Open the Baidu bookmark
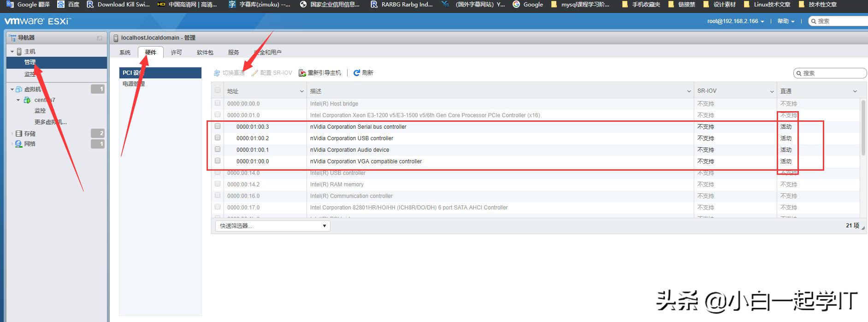This screenshot has width=868, height=322. (68, 5)
